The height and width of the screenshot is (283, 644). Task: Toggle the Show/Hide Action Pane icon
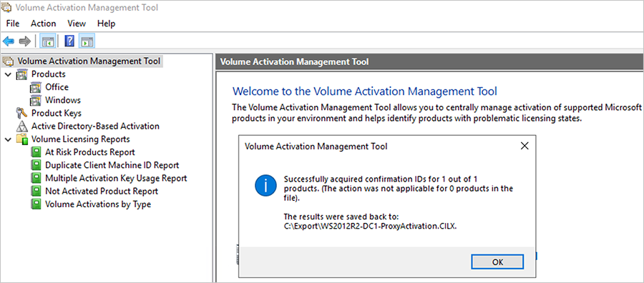(87, 41)
